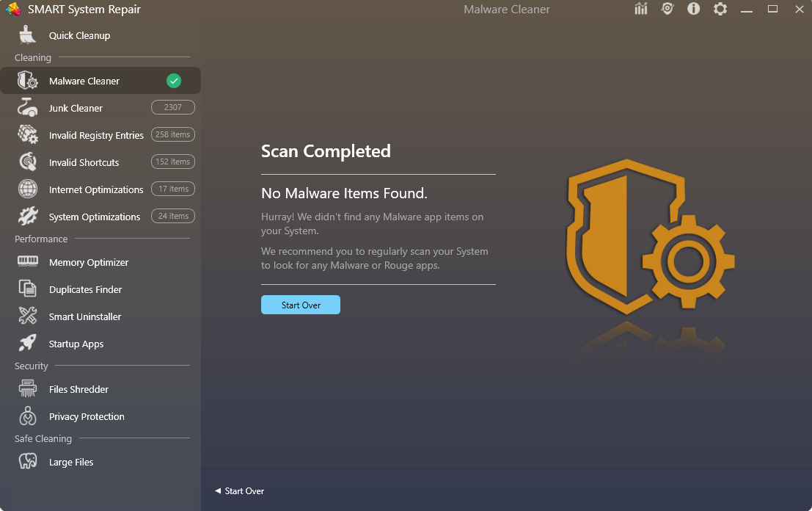Select System Optimizations
Screen dimensions: 812x511
94,217
